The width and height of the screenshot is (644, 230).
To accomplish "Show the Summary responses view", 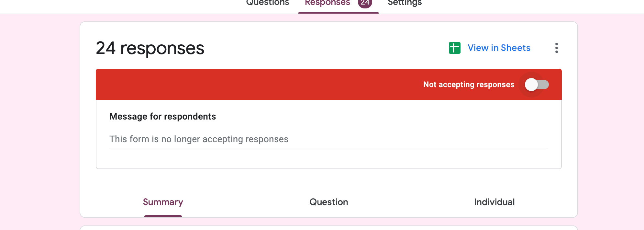I will click(163, 202).
